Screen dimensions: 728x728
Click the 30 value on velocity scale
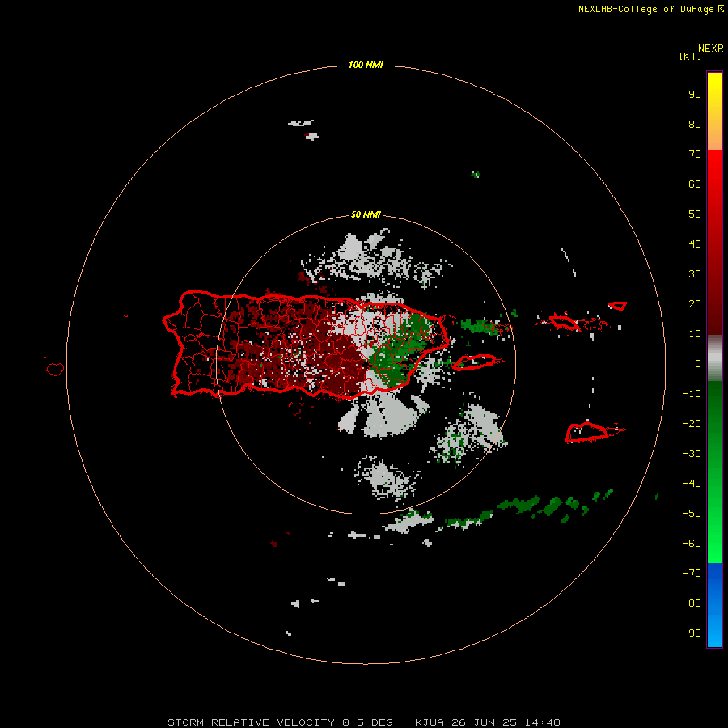[695, 274]
